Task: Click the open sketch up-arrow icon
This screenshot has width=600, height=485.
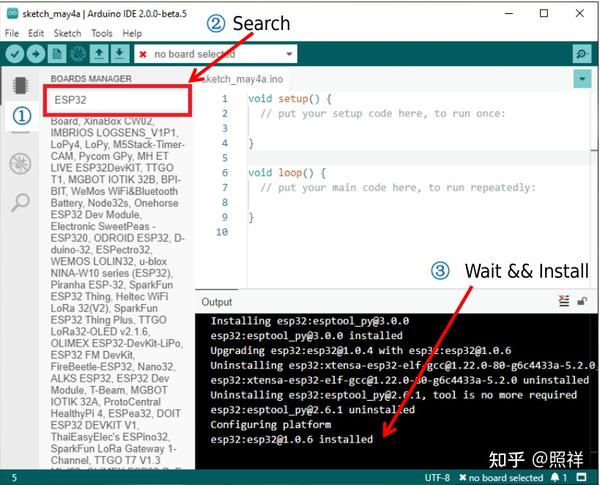Action: coord(99,54)
